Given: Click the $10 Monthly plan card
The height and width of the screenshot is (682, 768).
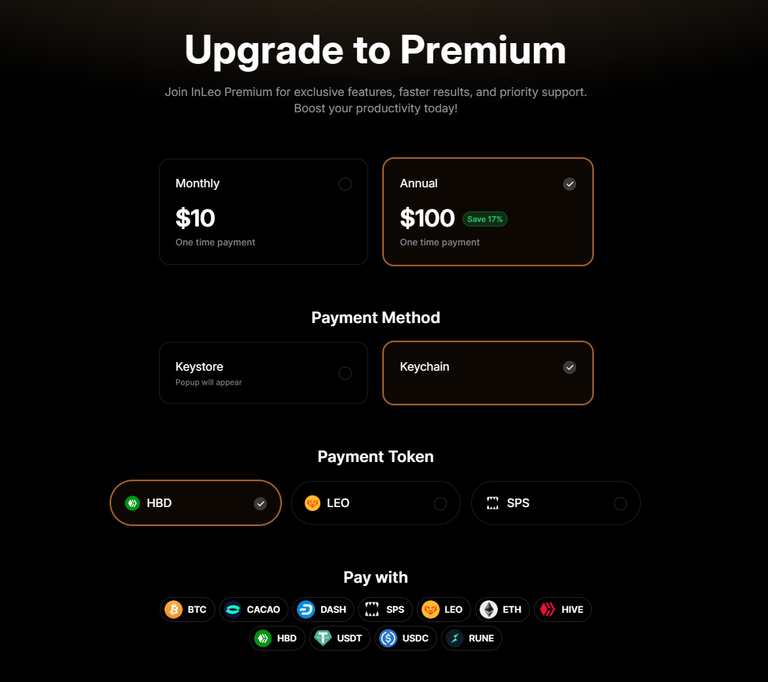Looking at the screenshot, I should click(x=264, y=212).
